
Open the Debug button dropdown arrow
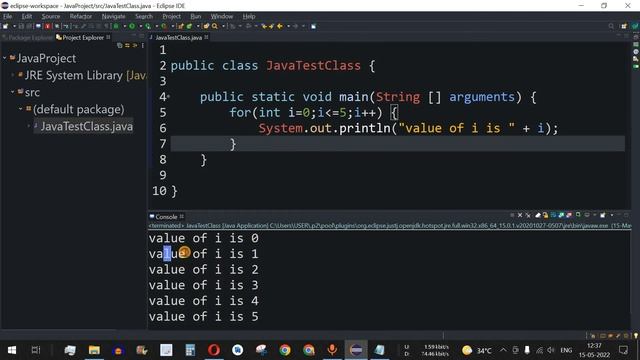(124, 26)
